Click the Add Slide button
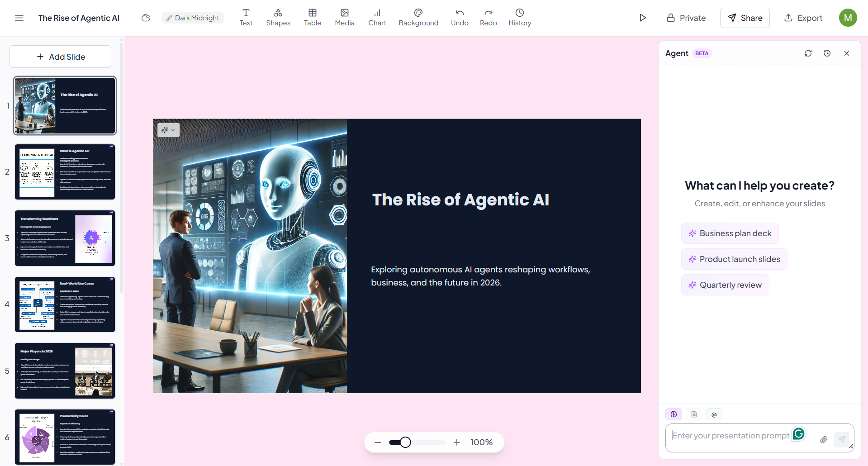This screenshot has width=868, height=466. click(x=61, y=57)
